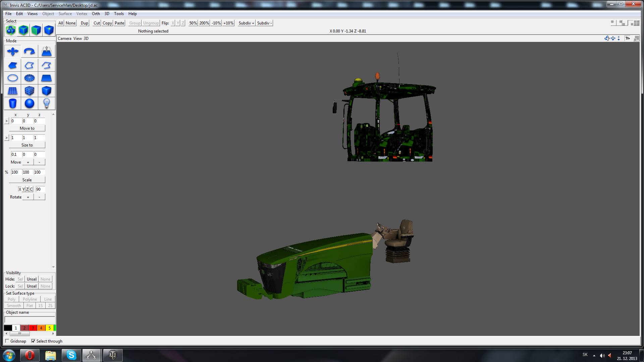Choose the Ellipse creation tool
The height and width of the screenshot is (362, 644).
[x=13, y=78]
